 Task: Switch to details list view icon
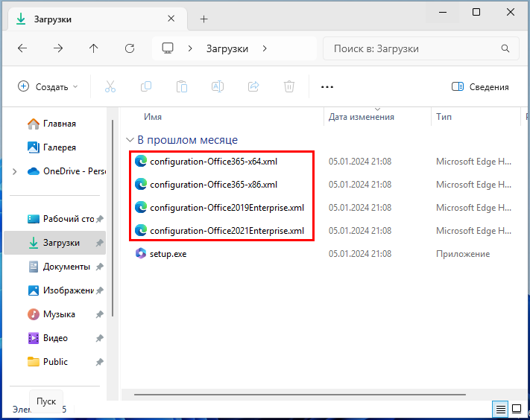(x=501, y=410)
